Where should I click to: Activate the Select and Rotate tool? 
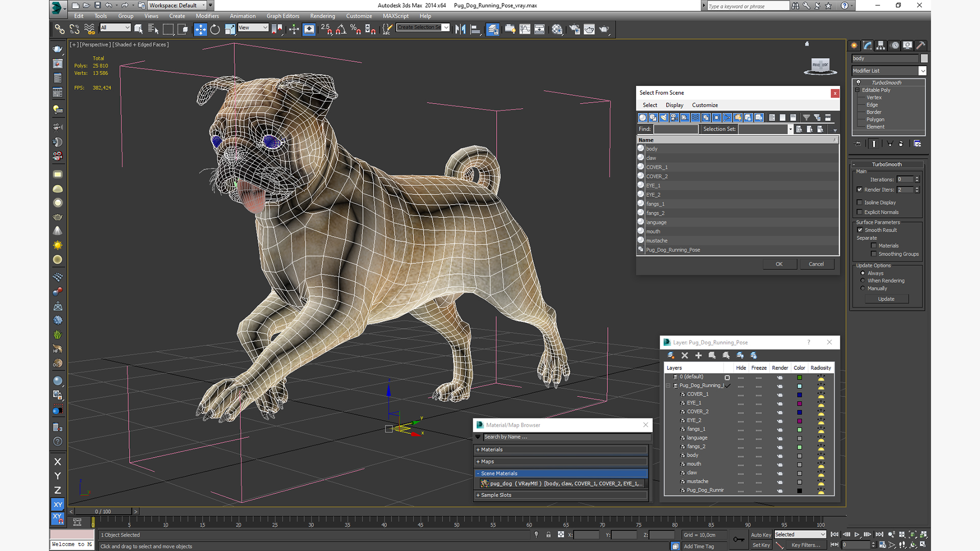click(x=215, y=29)
